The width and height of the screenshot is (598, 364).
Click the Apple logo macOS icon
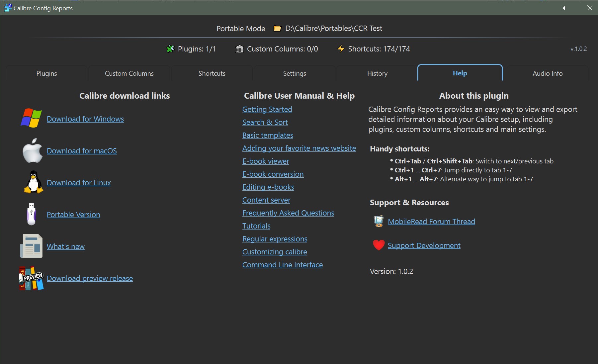32,150
